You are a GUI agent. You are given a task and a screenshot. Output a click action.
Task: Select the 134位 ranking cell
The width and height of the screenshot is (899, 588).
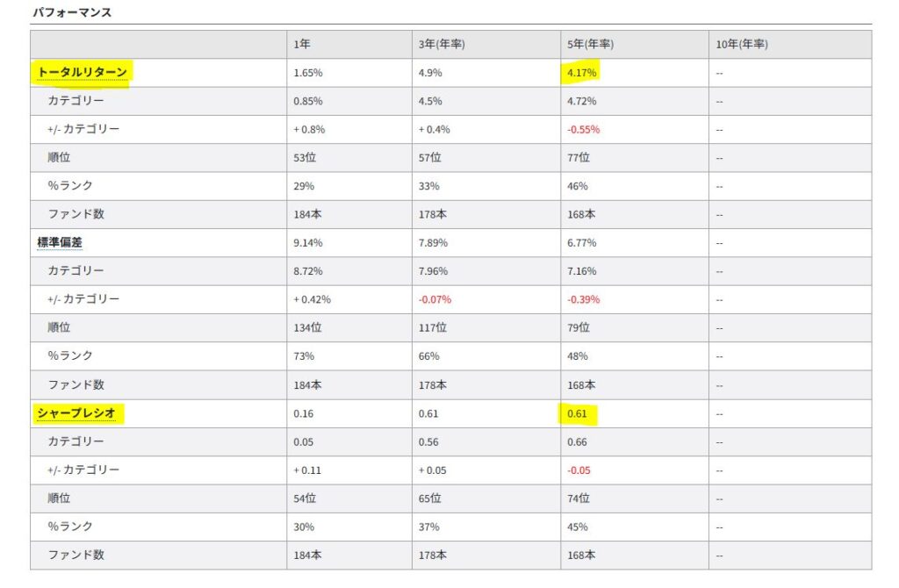308,327
